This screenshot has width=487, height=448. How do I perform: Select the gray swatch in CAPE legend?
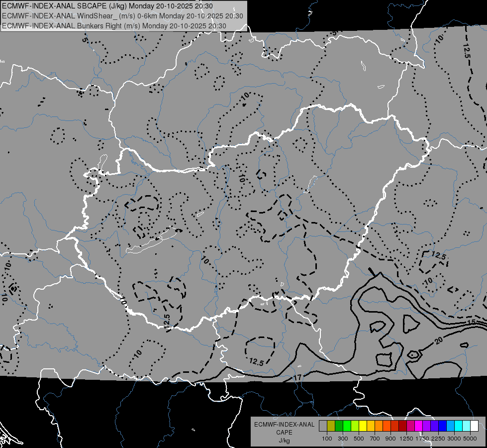tap(323, 426)
